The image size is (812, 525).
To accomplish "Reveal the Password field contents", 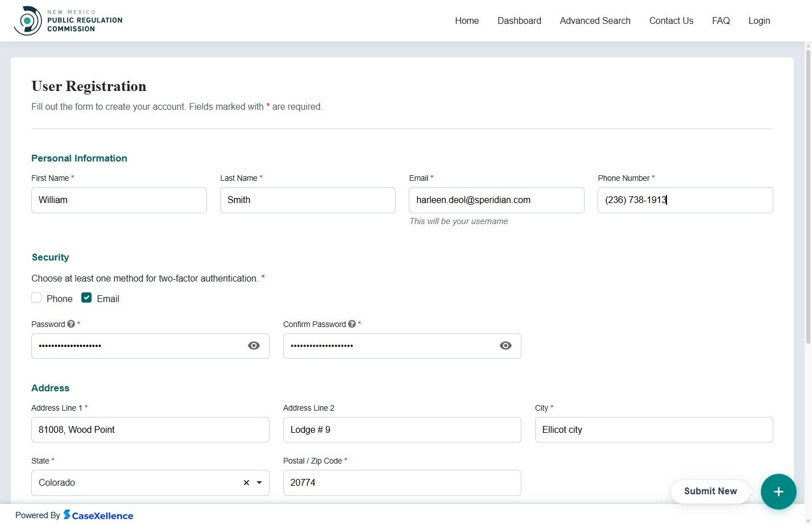I will click(x=254, y=345).
